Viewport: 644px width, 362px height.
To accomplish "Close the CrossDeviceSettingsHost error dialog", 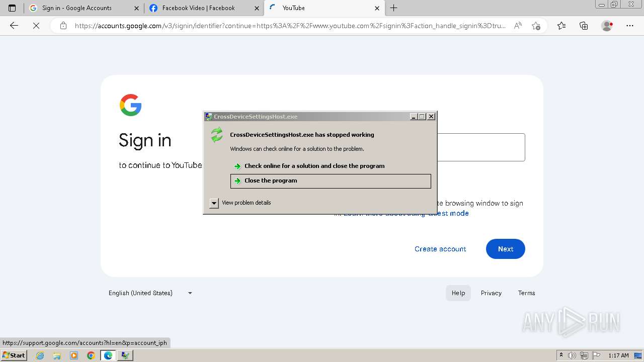I will click(x=431, y=117).
